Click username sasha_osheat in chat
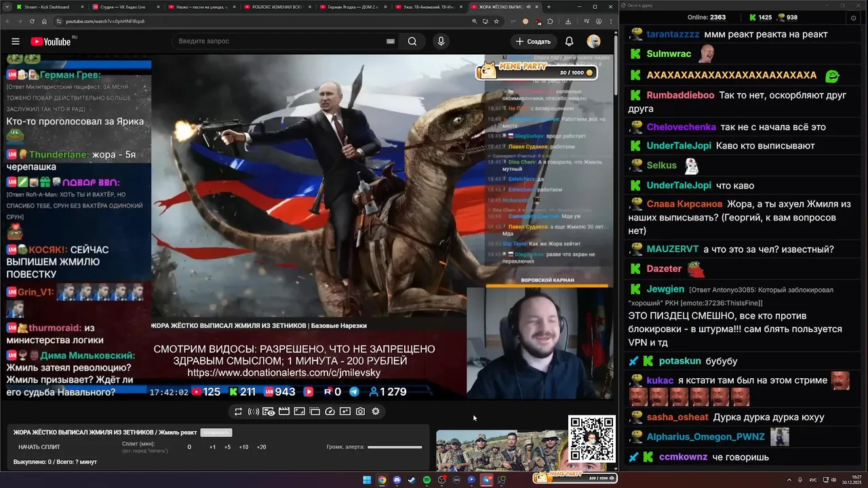The width and height of the screenshot is (868, 488). pyautogui.click(x=677, y=418)
